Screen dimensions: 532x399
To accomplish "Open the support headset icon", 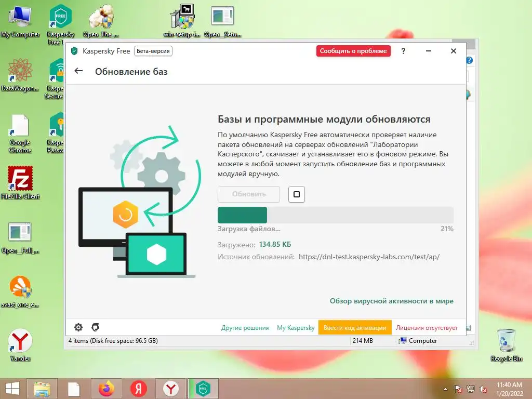I will [x=96, y=327].
